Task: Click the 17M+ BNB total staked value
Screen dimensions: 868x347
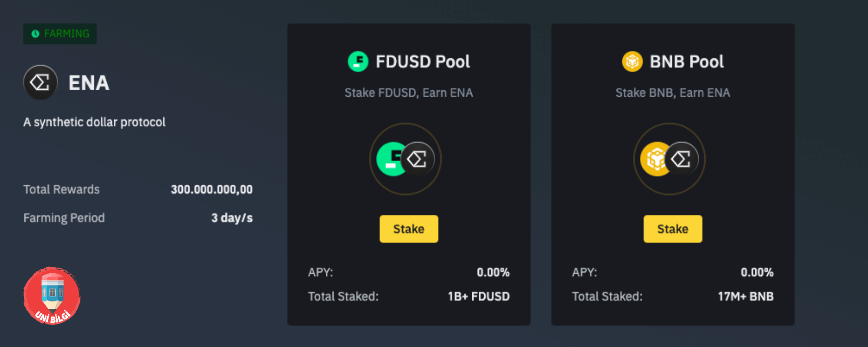Action: coord(746,297)
